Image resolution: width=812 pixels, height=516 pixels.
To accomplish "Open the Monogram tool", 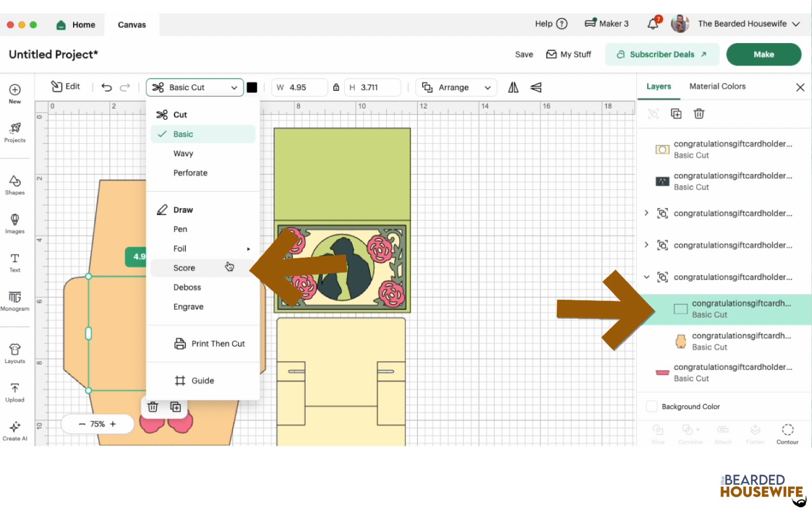I will click(15, 300).
